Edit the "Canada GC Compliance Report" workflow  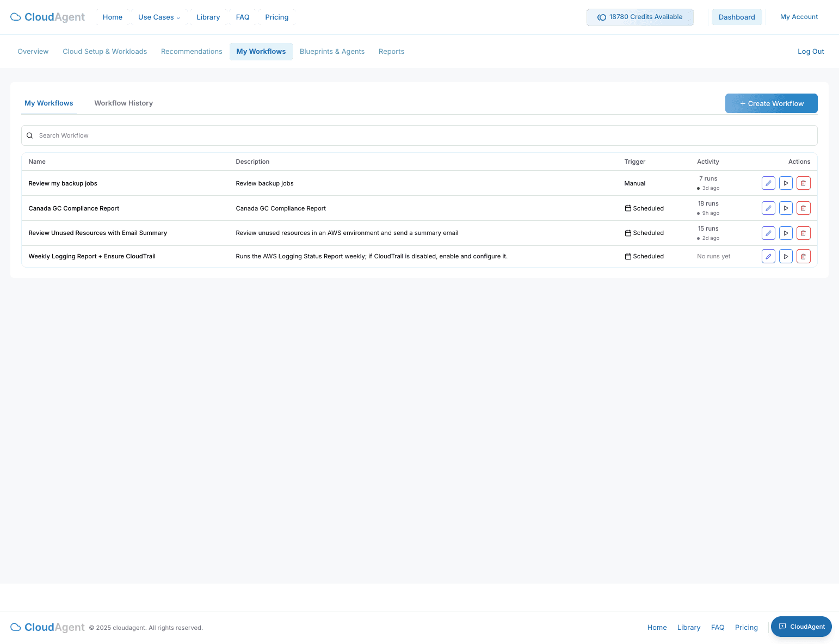[x=768, y=208]
